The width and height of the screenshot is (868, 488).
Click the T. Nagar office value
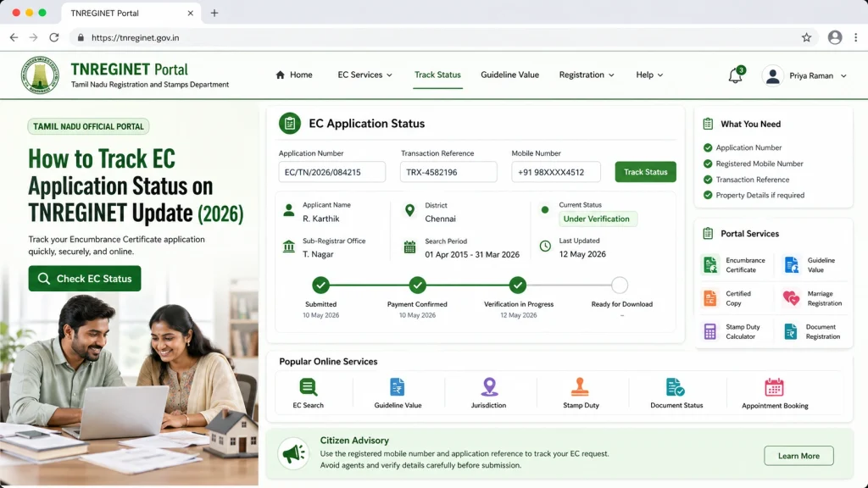[x=318, y=254]
